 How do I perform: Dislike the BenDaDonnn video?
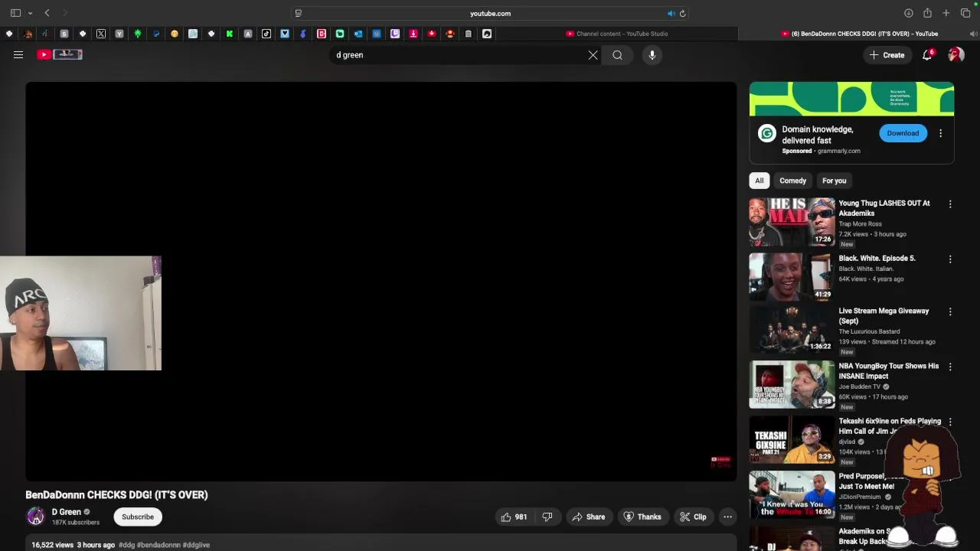547,517
